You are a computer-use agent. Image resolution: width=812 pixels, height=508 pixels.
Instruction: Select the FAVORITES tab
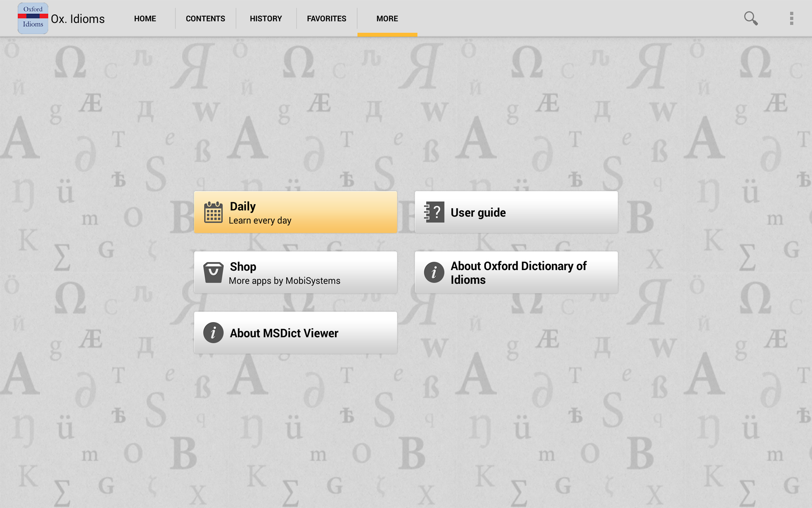[x=326, y=19]
